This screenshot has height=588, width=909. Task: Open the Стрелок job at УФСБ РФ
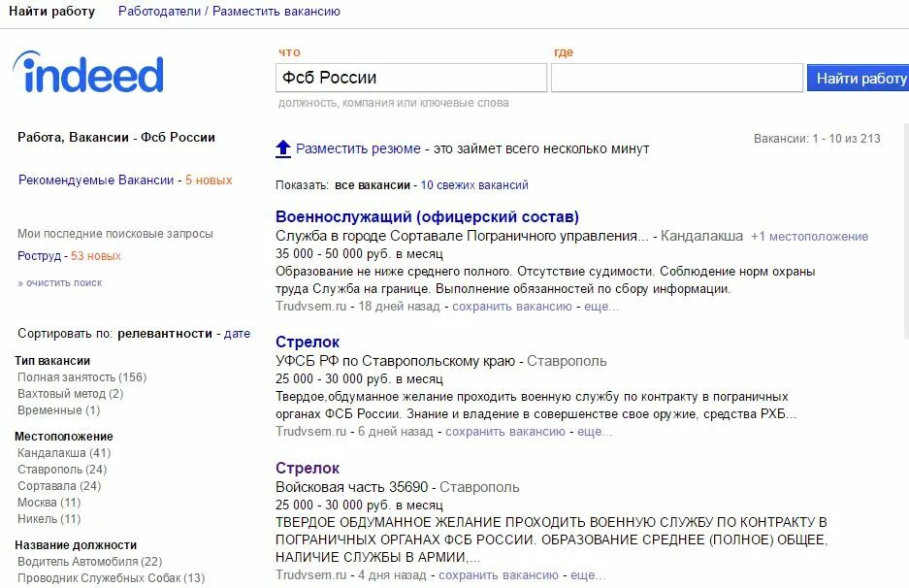pyautogui.click(x=308, y=343)
